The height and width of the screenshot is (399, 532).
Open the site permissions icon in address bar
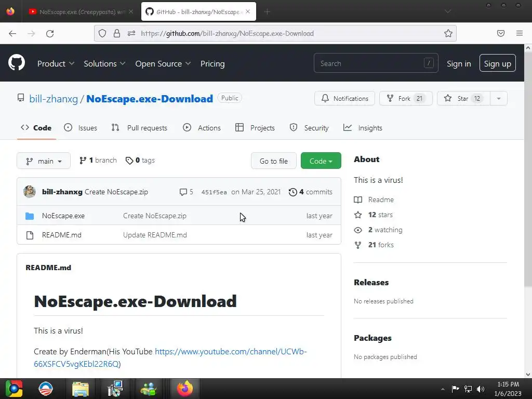(x=131, y=33)
